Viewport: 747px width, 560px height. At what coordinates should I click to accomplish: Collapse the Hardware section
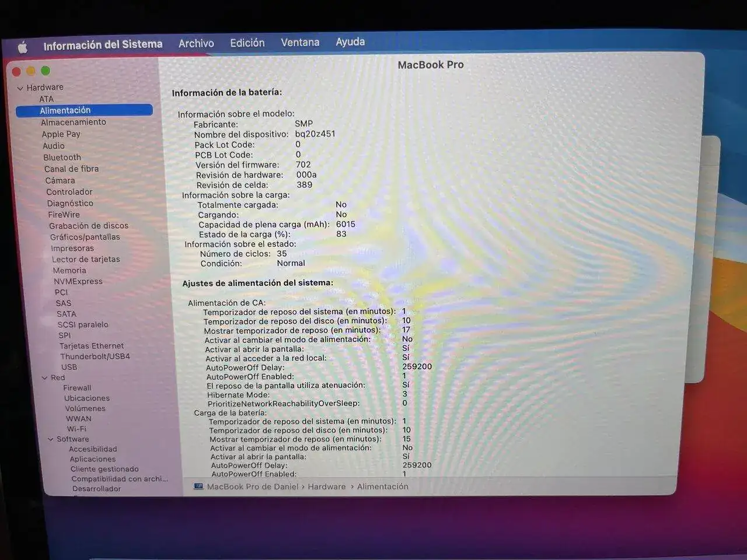[x=20, y=88]
